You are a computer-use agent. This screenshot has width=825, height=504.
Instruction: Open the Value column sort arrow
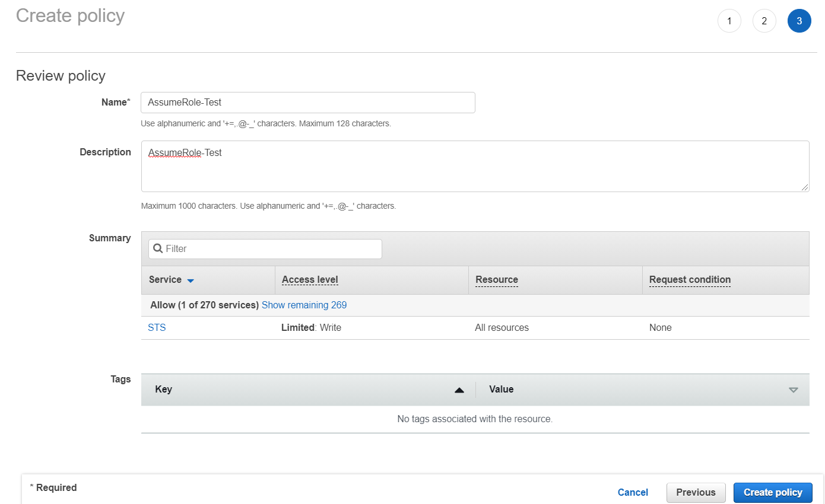tap(793, 390)
